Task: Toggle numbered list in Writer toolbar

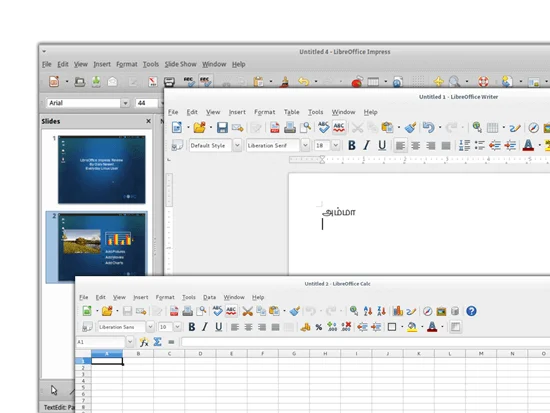Action: pos(464,145)
